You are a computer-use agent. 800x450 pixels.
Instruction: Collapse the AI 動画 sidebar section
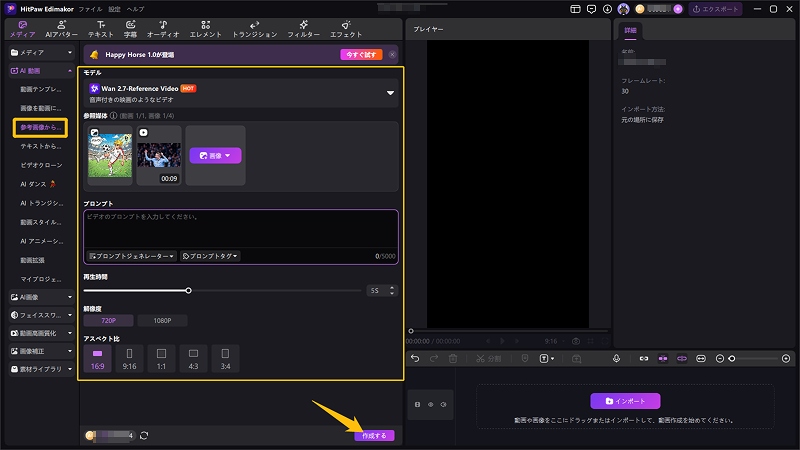[x=41, y=71]
